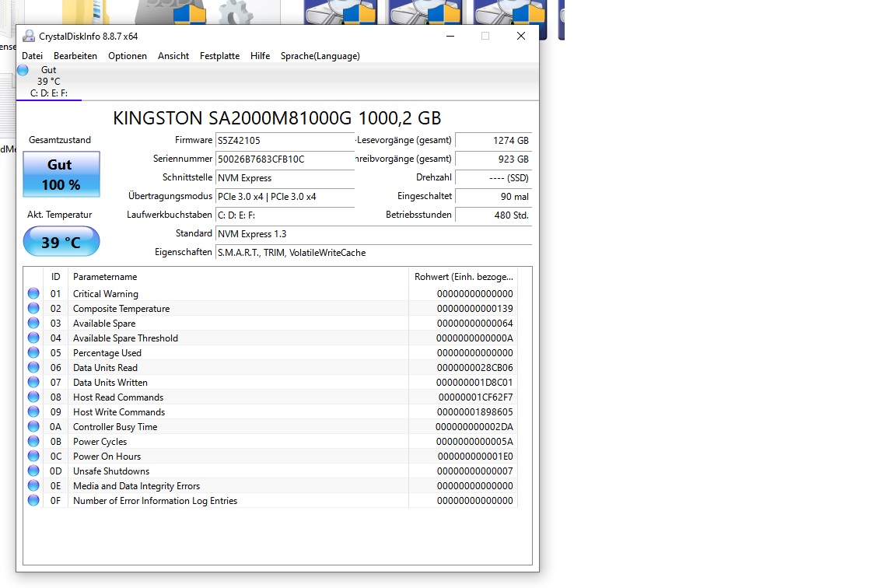Click the status orb for Available Spare row
The height and width of the screenshot is (588, 896).
coord(33,324)
